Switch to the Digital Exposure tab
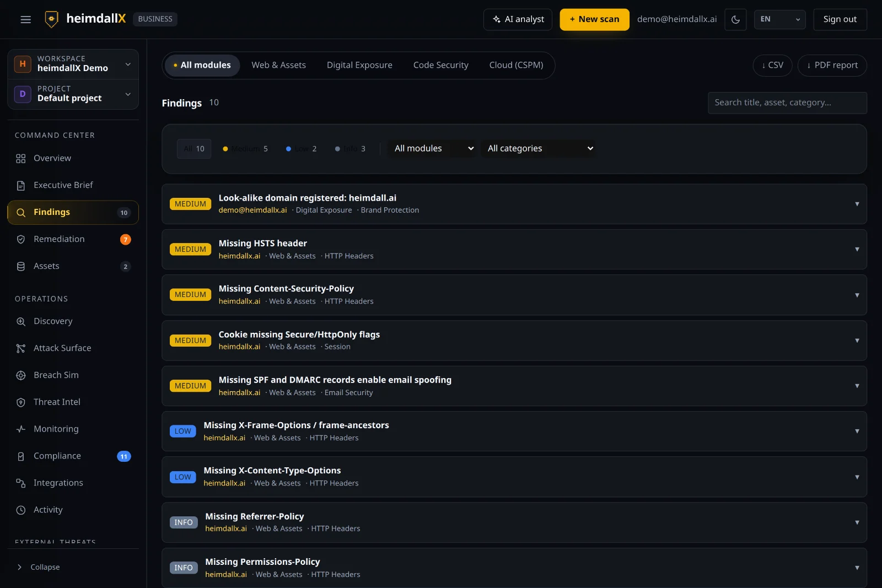The height and width of the screenshot is (588, 882). (359, 65)
